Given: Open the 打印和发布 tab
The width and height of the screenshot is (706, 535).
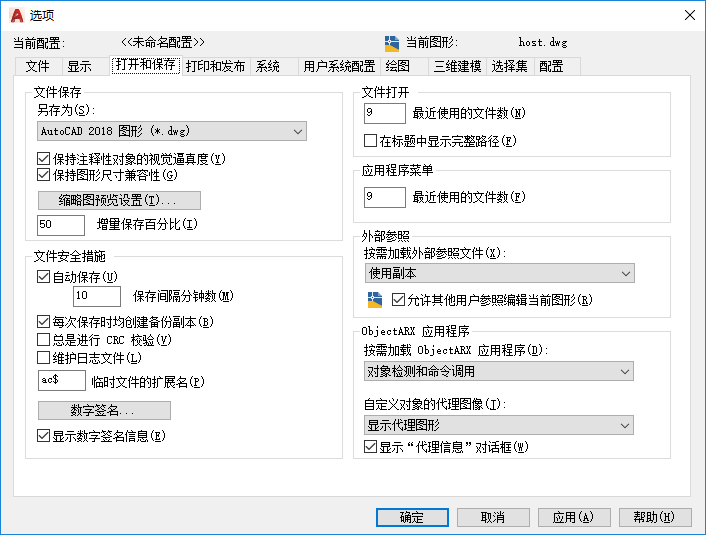Looking at the screenshot, I should (x=216, y=67).
